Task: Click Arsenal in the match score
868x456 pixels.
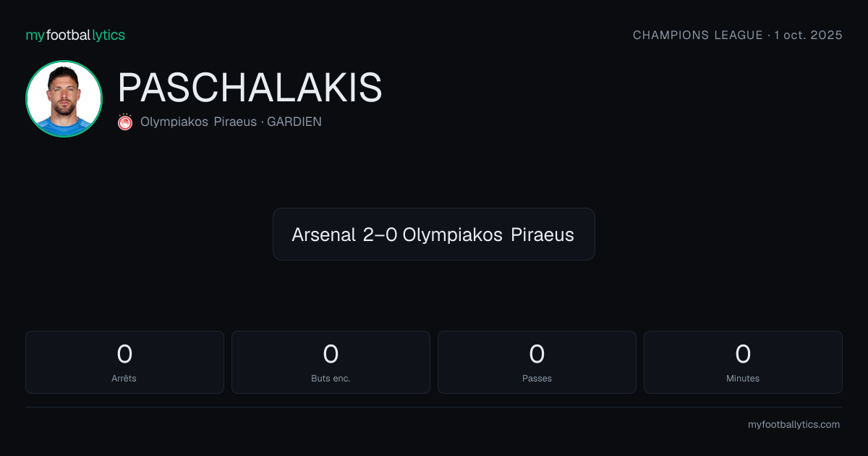Action: tap(323, 235)
